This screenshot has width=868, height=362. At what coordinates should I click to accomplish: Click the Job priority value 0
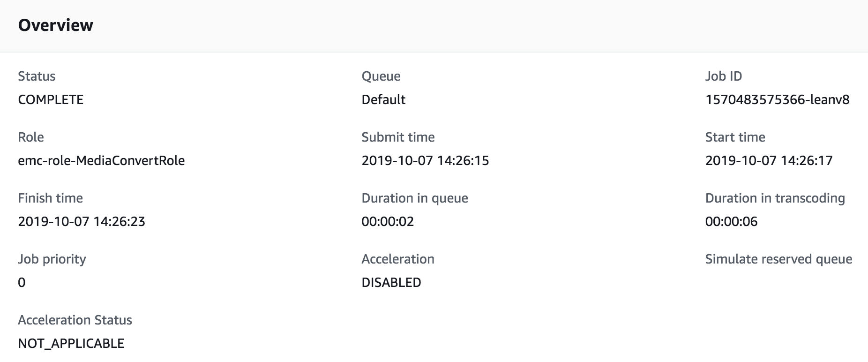22,282
